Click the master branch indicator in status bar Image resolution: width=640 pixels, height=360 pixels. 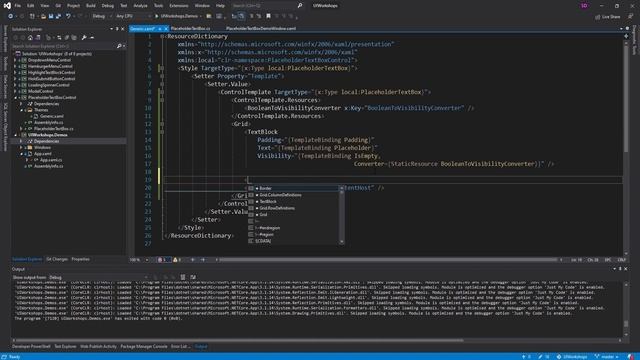tap(607, 357)
